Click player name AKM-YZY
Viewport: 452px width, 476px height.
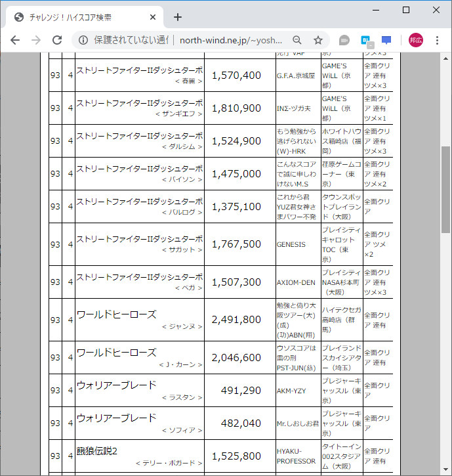[x=291, y=391]
